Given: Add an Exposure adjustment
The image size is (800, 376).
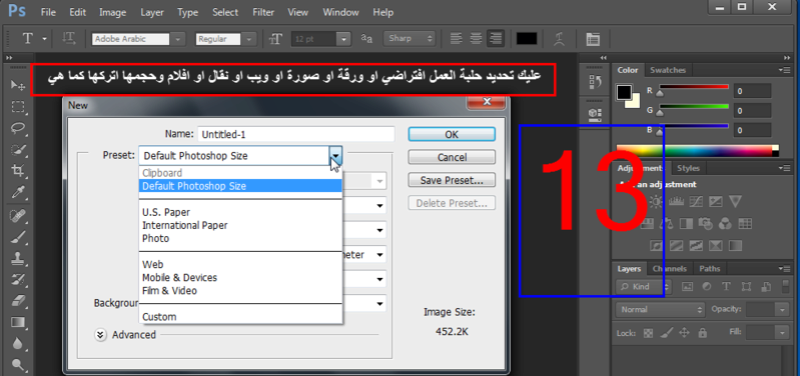Looking at the screenshot, I should (715, 202).
